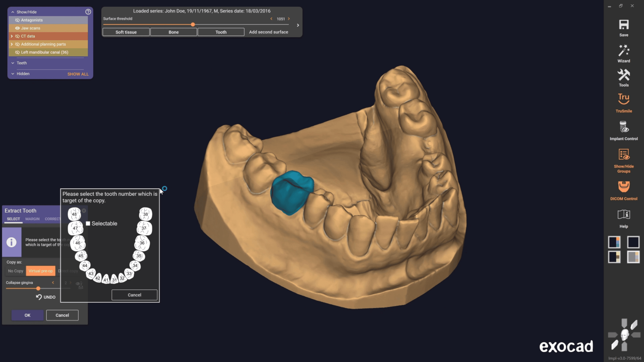The image size is (644, 362).
Task: Open the Wizard tool
Action: 624,51
